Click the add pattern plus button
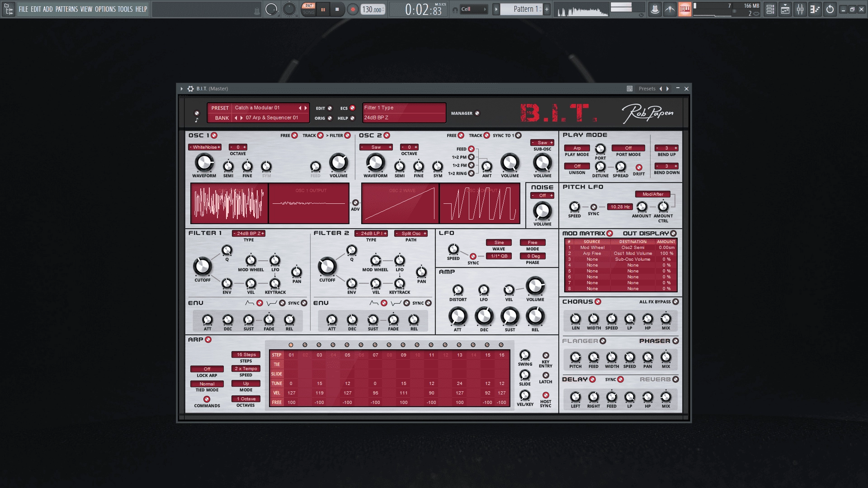 (x=547, y=9)
